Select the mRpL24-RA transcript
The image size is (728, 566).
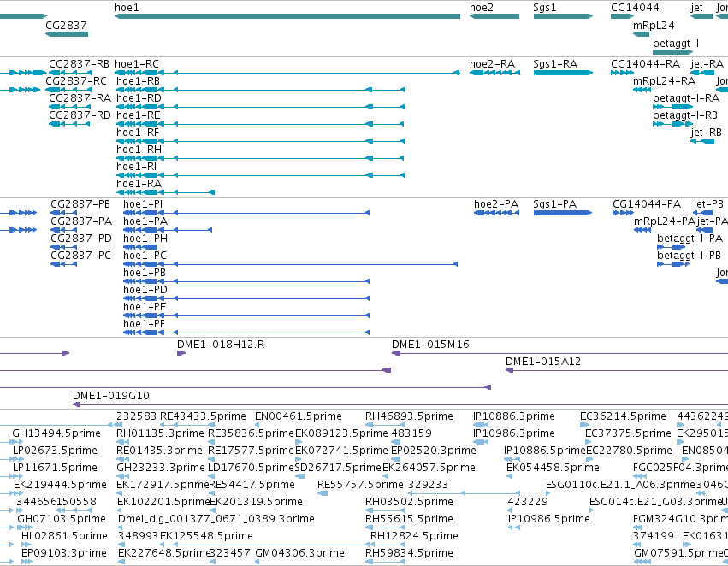[642, 90]
